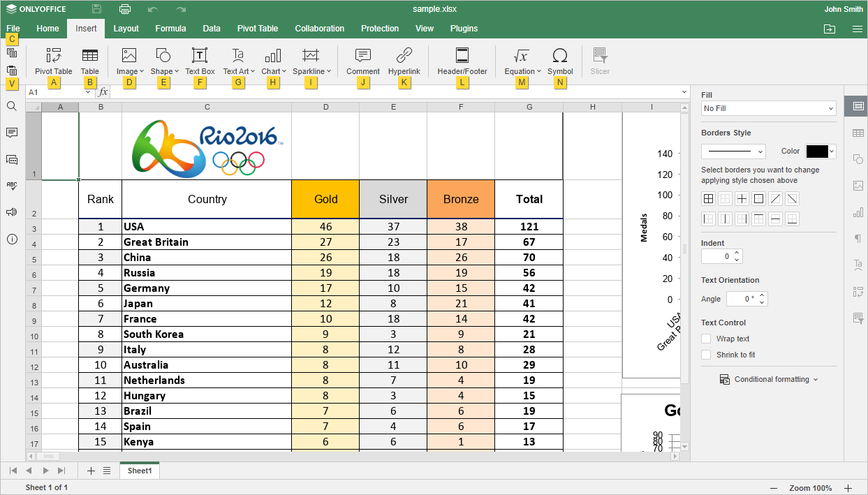Apply bottom border option
Screen dimensions: 868x495
point(792,219)
